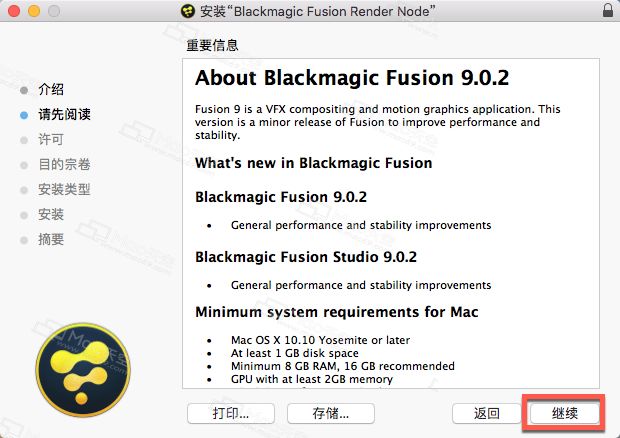Select the 许可 step in sidebar

point(51,140)
